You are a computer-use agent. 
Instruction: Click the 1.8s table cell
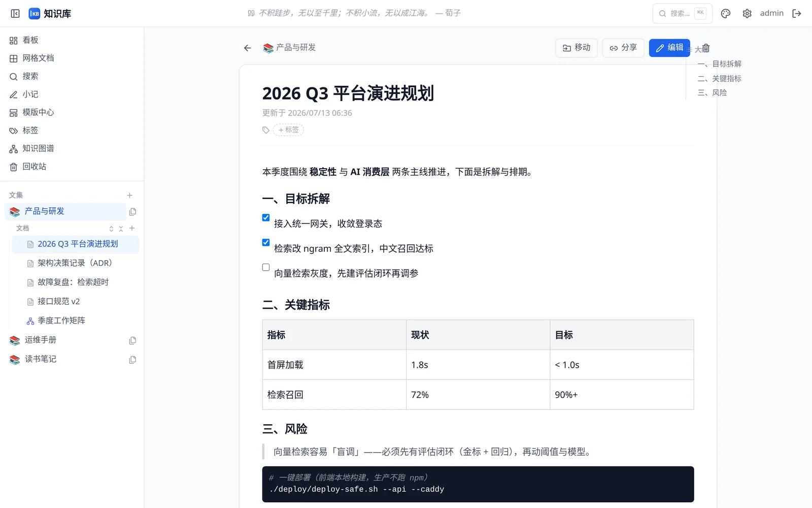(x=478, y=365)
